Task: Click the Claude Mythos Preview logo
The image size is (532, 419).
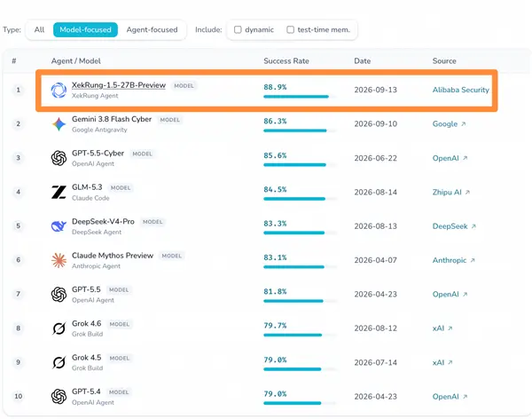Action: pyautogui.click(x=59, y=260)
